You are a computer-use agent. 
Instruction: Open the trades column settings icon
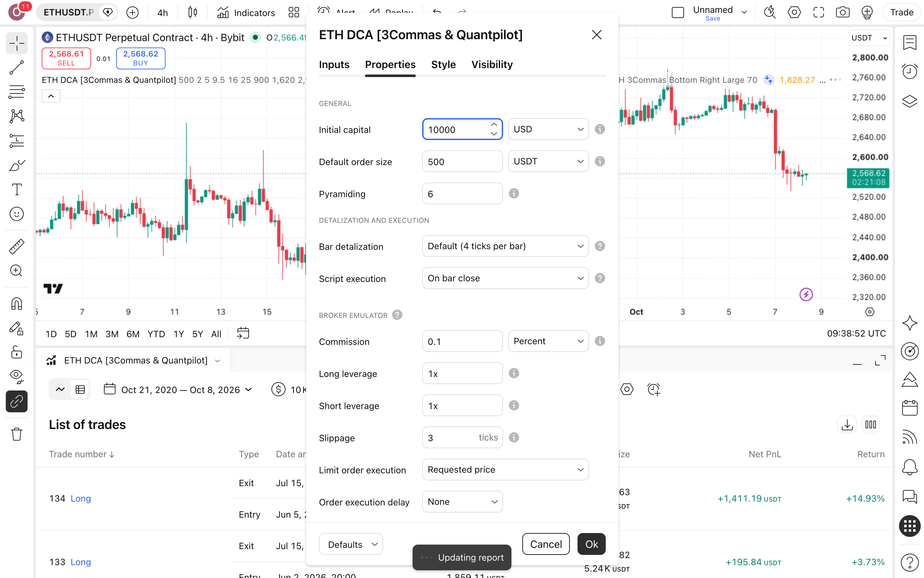click(870, 424)
